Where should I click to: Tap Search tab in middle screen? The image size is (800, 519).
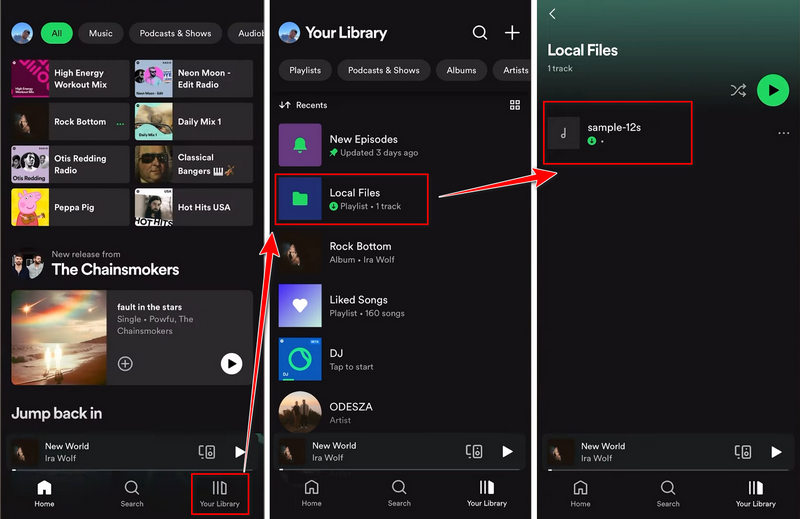coord(399,493)
